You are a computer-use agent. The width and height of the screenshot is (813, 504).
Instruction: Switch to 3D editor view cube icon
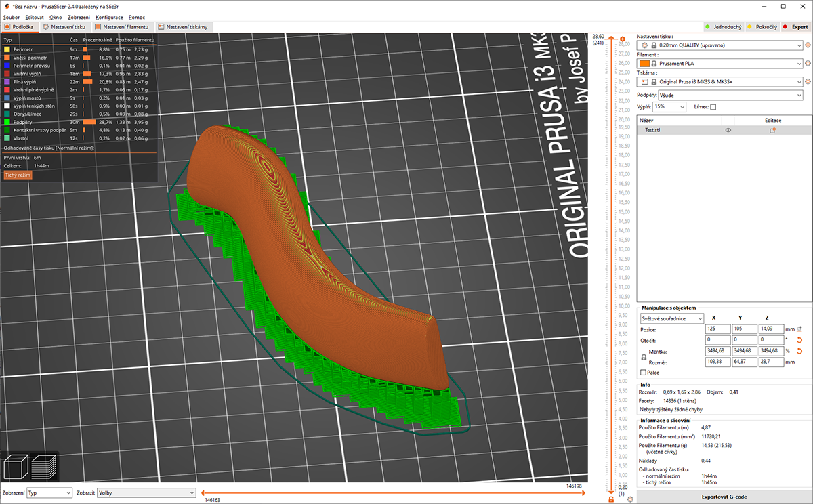[15, 468]
